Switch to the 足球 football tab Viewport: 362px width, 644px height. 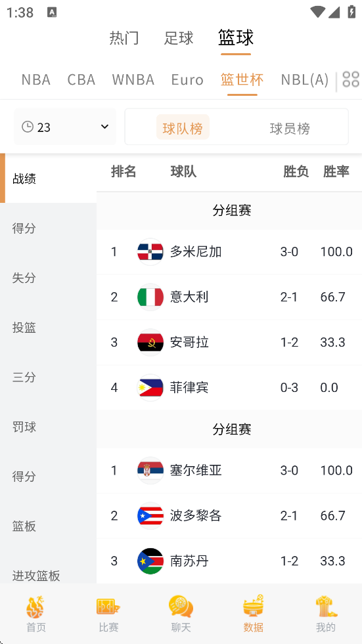pyautogui.click(x=178, y=38)
